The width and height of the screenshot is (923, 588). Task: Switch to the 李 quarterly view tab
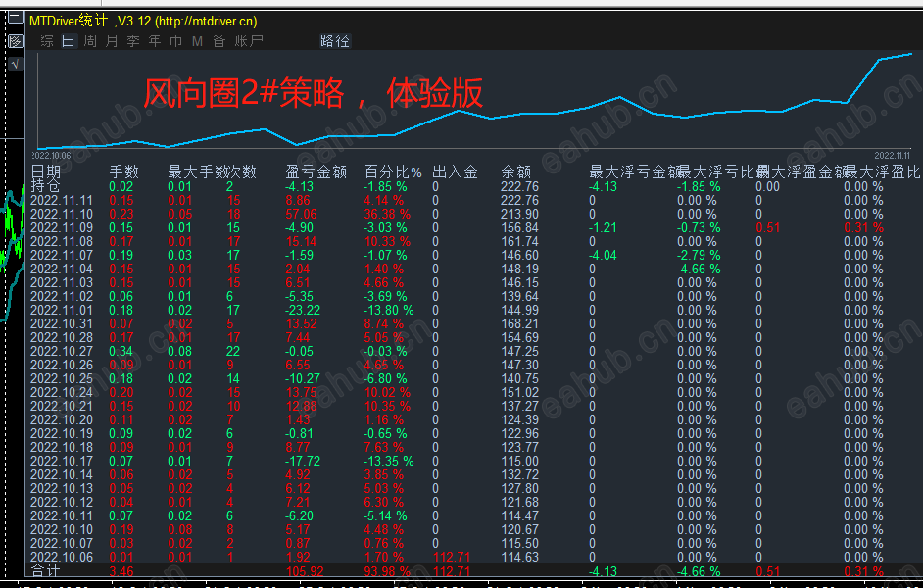131,41
